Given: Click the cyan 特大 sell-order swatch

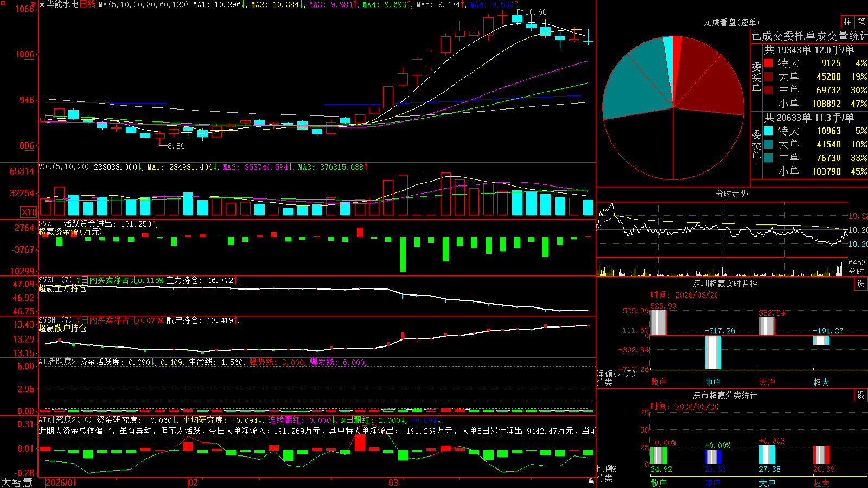Looking at the screenshot, I should pyautogui.click(x=768, y=131).
